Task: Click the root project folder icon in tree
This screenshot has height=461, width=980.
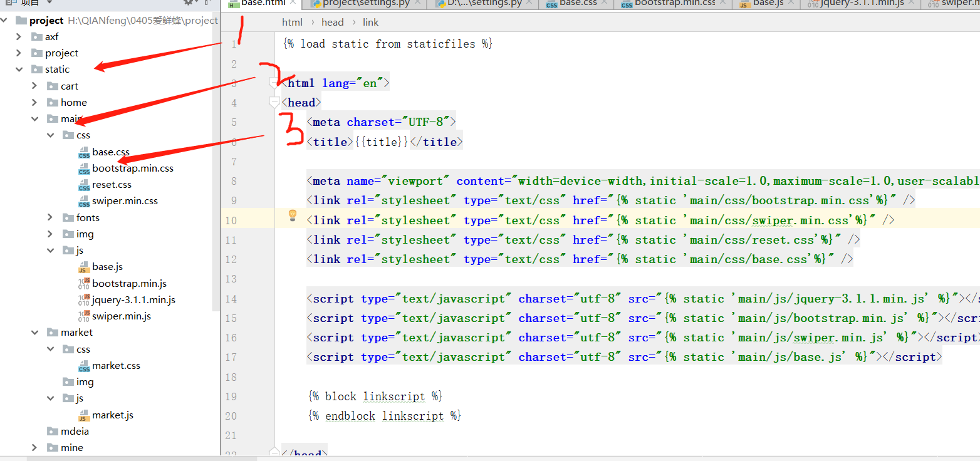Action: [x=21, y=21]
